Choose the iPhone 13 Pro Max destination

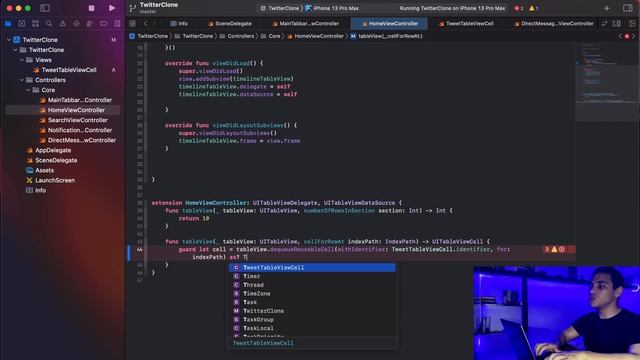pyautogui.click(x=332, y=8)
